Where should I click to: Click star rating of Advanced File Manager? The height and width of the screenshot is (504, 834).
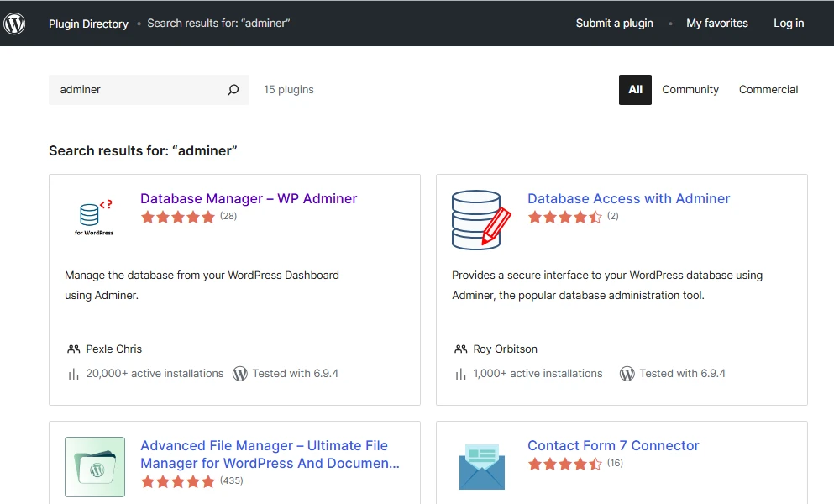[x=178, y=481]
